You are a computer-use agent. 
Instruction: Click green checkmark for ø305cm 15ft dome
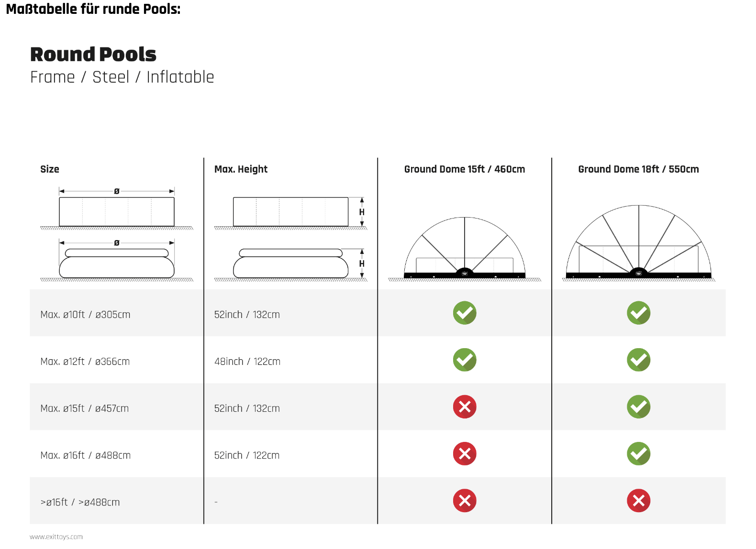click(x=465, y=313)
